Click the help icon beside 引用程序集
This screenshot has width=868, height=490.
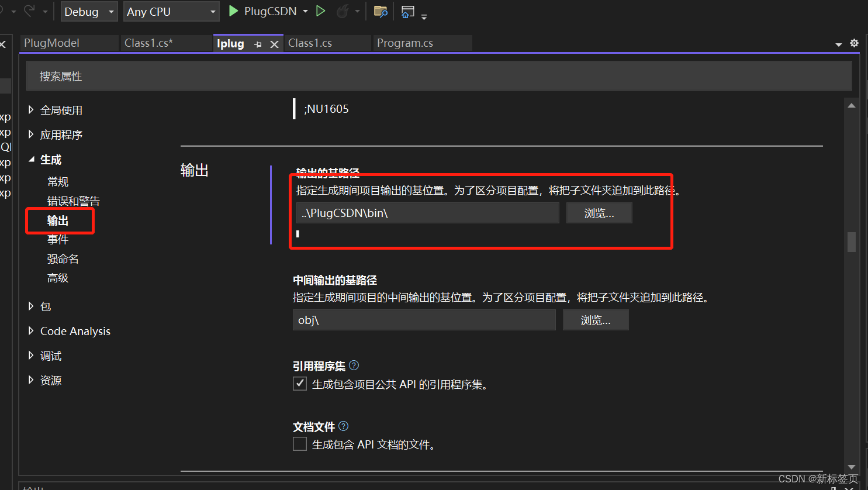[x=354, y=365]
